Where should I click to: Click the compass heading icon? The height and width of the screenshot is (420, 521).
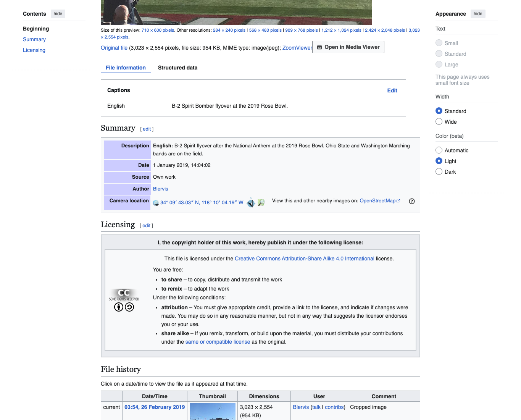[251, 203]
